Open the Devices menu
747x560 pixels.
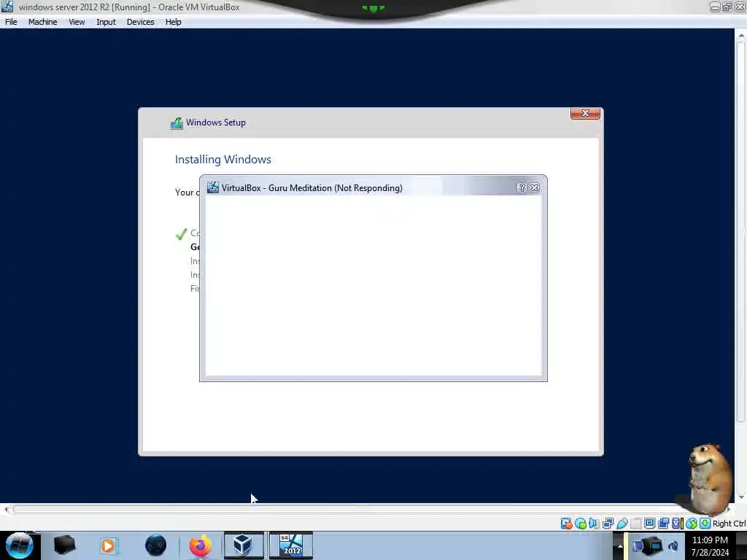[141, 22]
